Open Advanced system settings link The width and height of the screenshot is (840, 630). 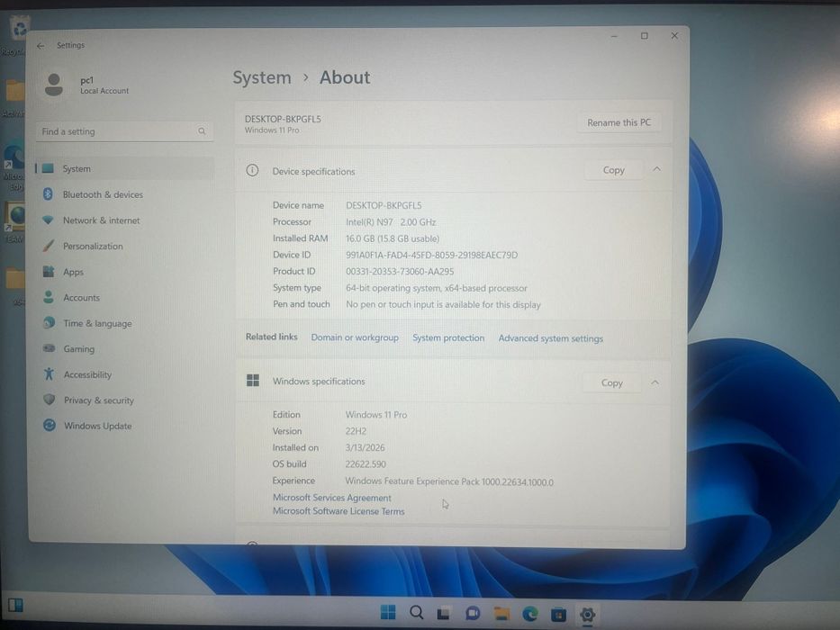pyautogui.click(x=551, y=338)
